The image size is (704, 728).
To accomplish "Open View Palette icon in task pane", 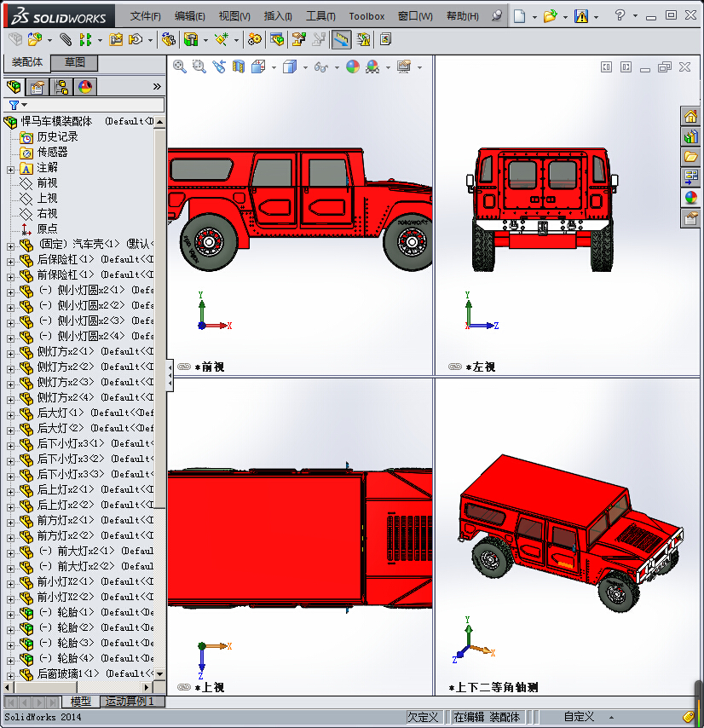I will point(690,177).
